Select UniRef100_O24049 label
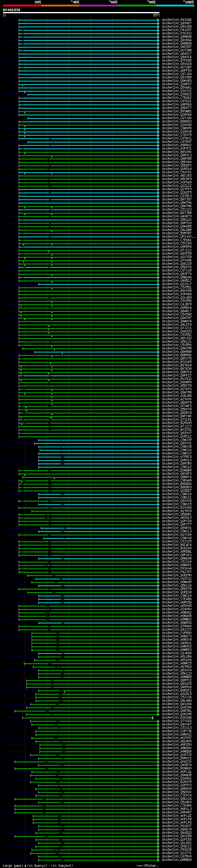Screen dimensions: 197x868 tap(177, 125)
